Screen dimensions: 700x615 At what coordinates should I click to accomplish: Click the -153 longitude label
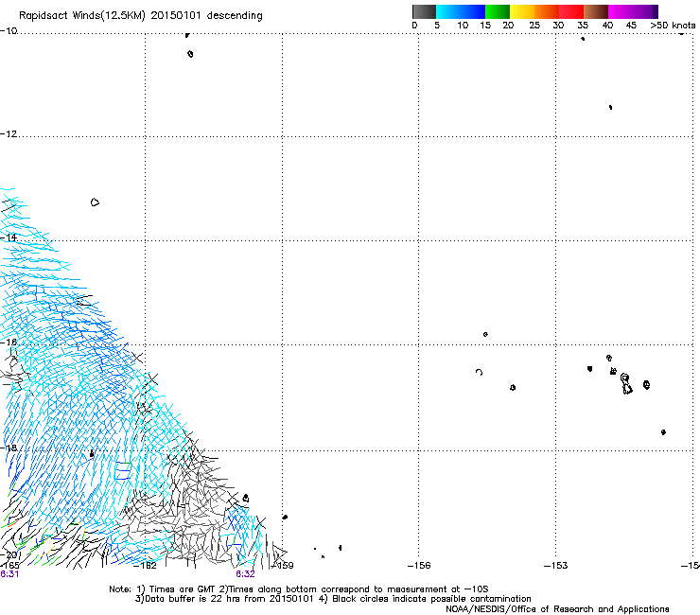556,566
